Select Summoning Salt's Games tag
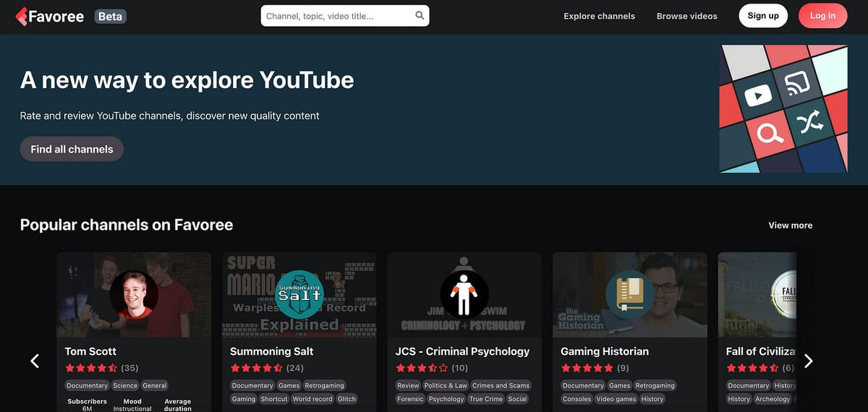Image resolution: width=868 pixels, height=412 pixels. click(x=289, y=385)
